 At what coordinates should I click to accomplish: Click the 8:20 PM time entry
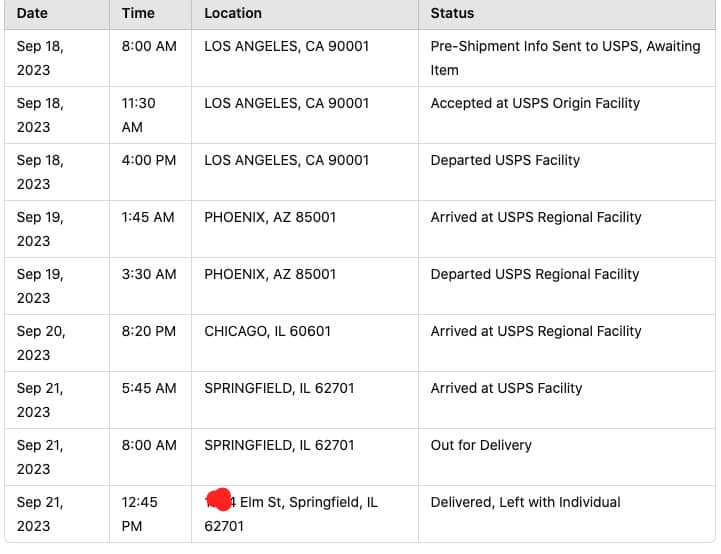[x=149, y=331]
